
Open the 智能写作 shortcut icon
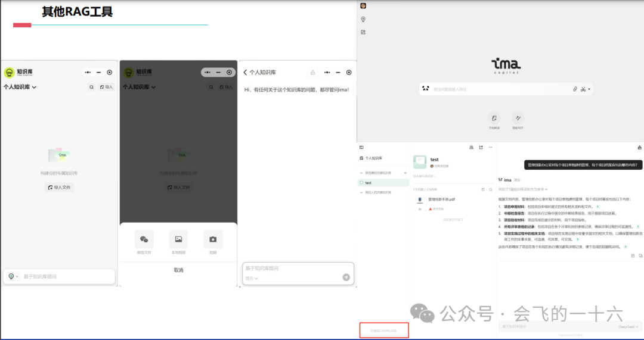(x=518, y=118)
